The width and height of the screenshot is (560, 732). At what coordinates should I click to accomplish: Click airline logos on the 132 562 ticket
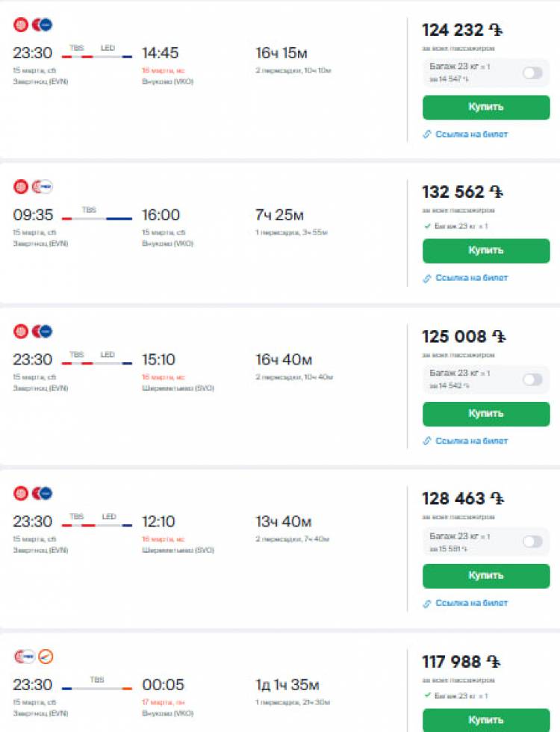coord(33,187)
